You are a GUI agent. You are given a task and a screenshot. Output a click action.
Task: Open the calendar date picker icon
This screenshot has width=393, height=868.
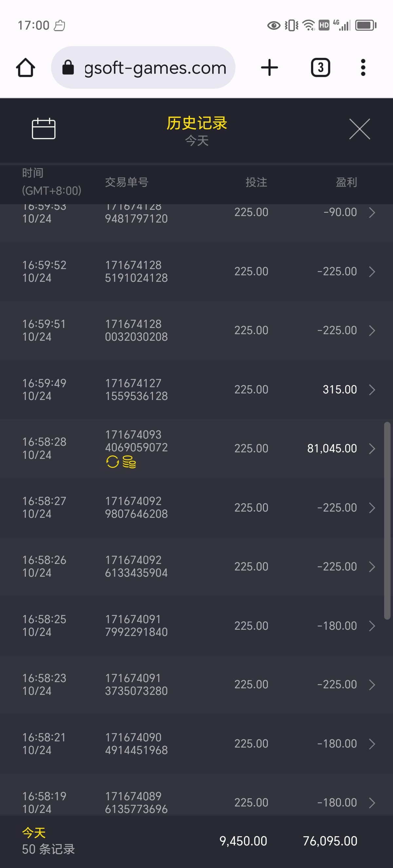(x=44, y=128)
